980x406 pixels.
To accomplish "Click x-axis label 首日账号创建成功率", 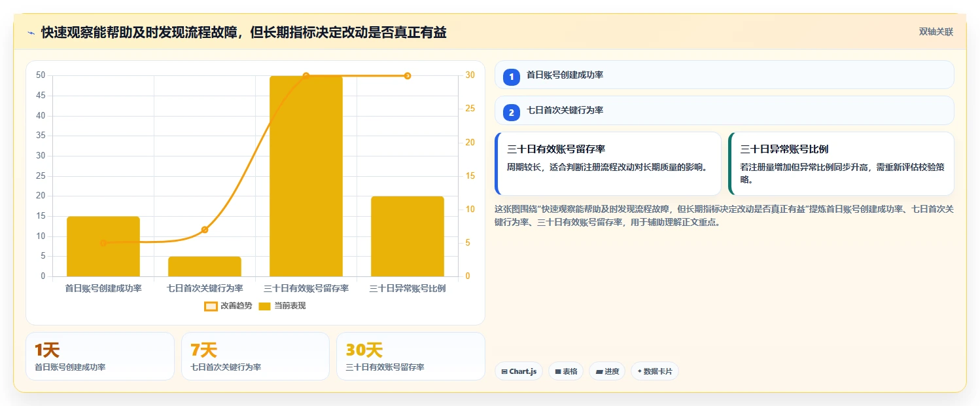I will coord(103,288).
